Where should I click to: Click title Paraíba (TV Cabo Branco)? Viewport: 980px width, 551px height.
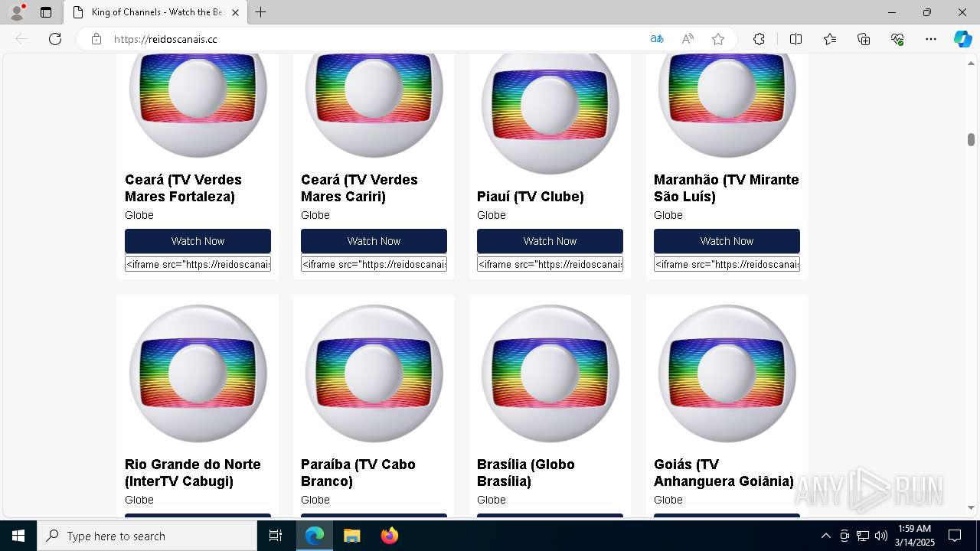[358, 473]
